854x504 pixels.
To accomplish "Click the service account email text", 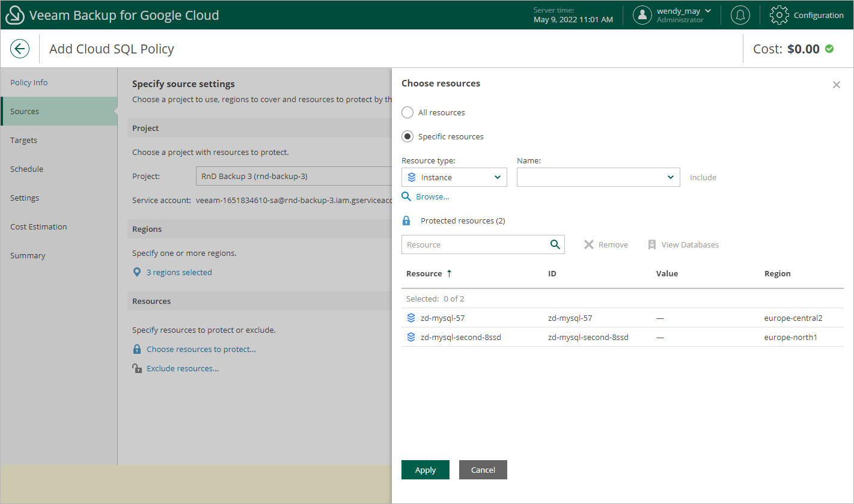I will pos(294,200).
